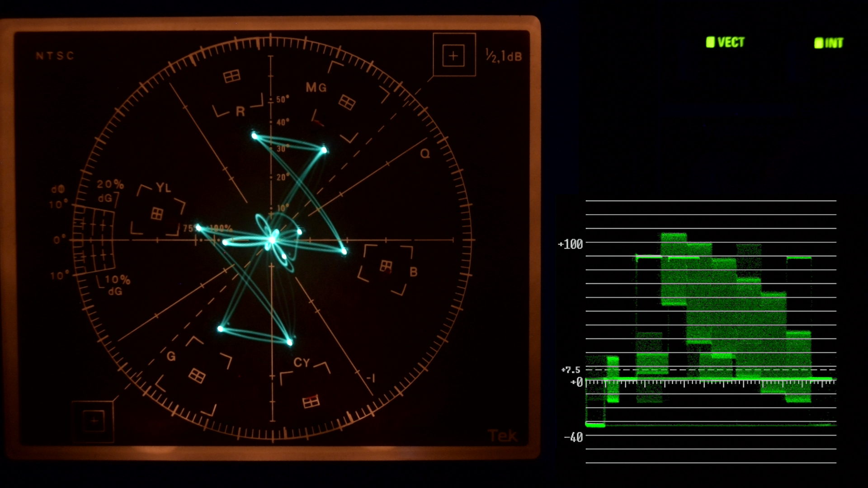
Task: Click the dΦ phase label
Action: [58, 189]
